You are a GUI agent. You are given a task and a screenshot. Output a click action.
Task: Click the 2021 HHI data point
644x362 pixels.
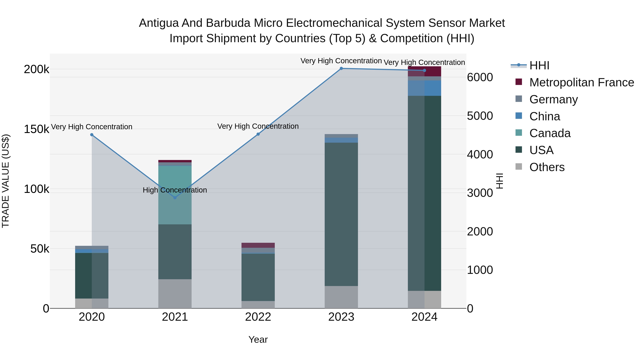click(x=175, y=198)
